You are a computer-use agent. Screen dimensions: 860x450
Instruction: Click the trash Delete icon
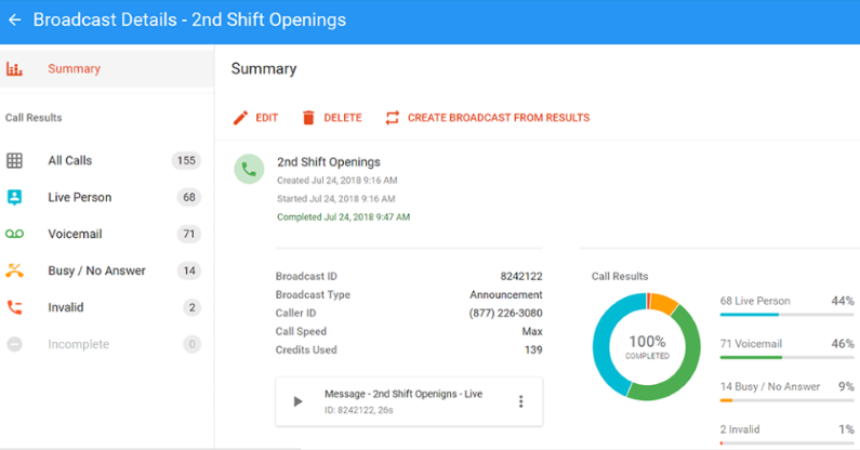(x=309, y=118)
